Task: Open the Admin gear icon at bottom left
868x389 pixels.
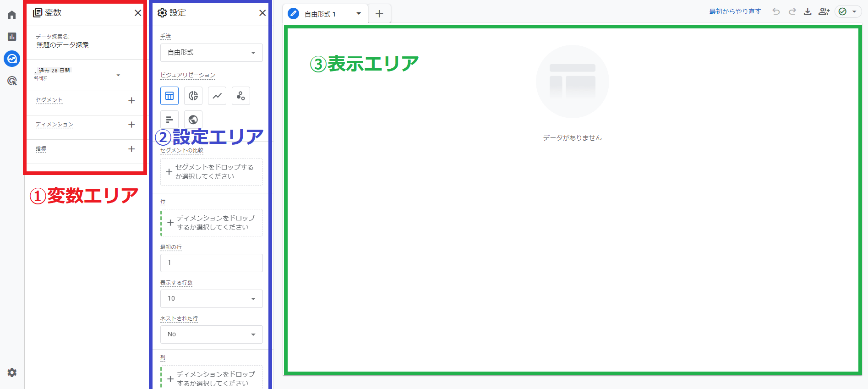Action: pos(12,373)
